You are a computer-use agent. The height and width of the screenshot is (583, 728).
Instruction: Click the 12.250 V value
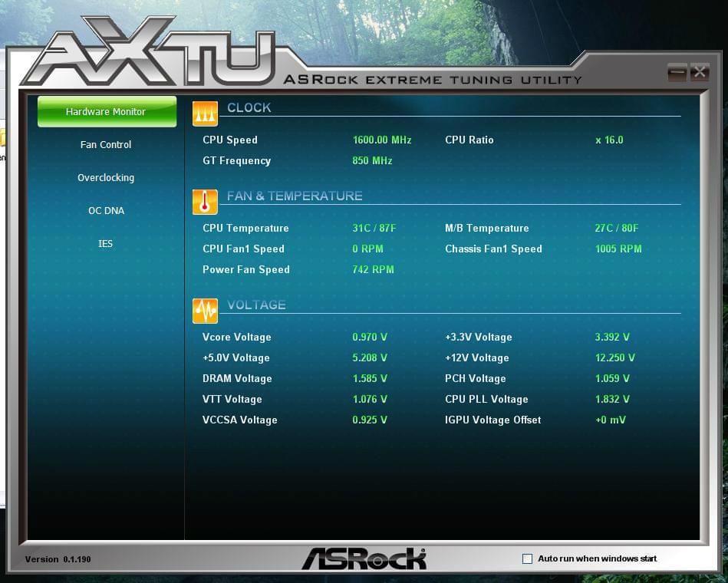615,358
